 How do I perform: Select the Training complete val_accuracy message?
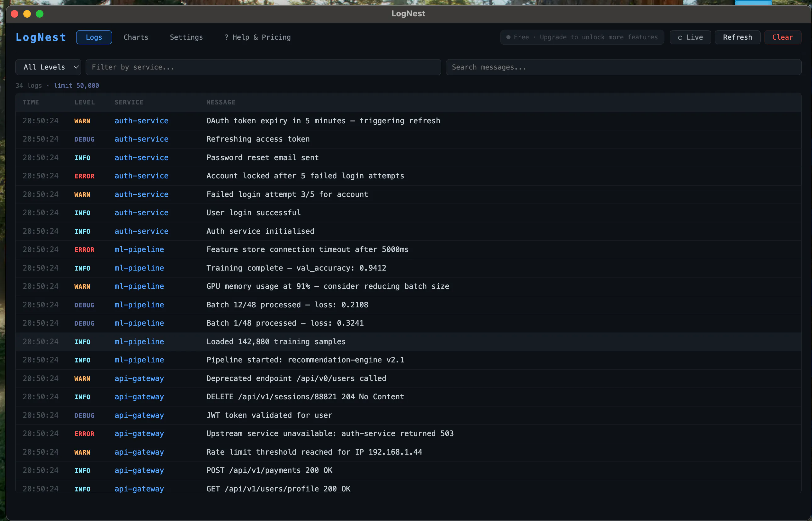[296, 268]
